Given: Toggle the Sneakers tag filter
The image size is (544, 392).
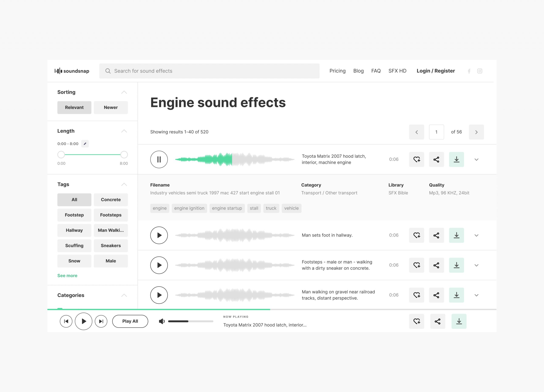Looking at the screenshot, I should click(110, 246).
